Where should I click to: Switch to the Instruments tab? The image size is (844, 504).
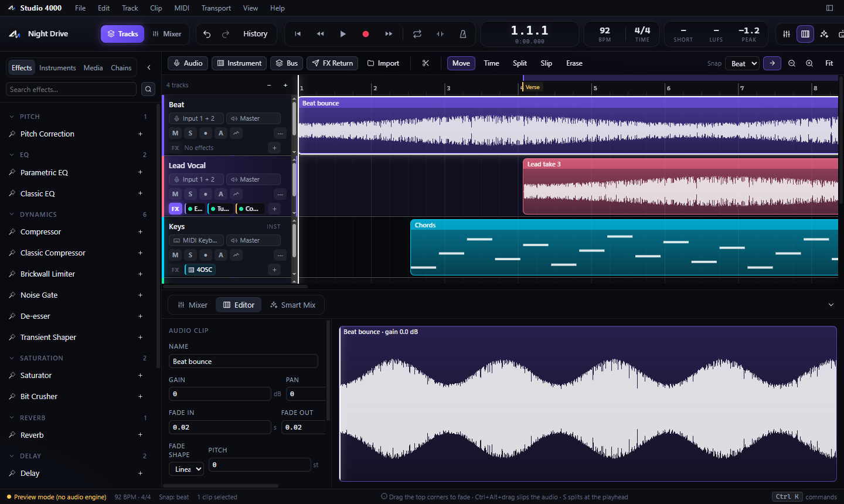tap(57, 68)
